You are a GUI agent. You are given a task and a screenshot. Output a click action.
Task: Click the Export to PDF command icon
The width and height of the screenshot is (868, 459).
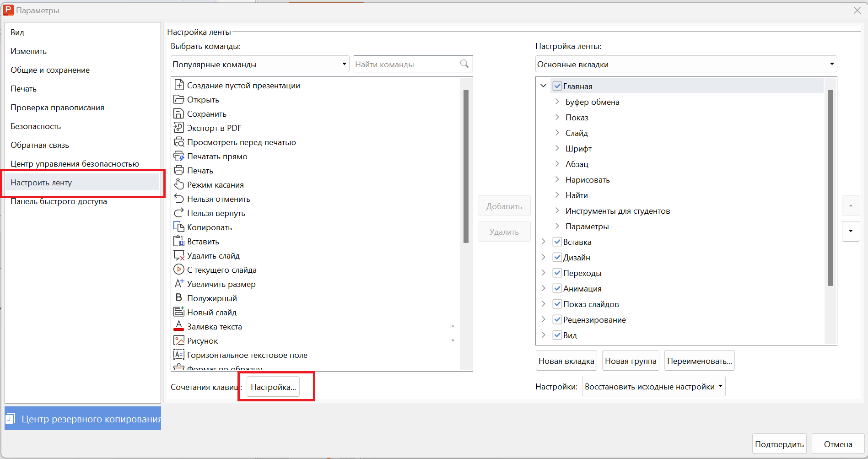click(178, 128)
